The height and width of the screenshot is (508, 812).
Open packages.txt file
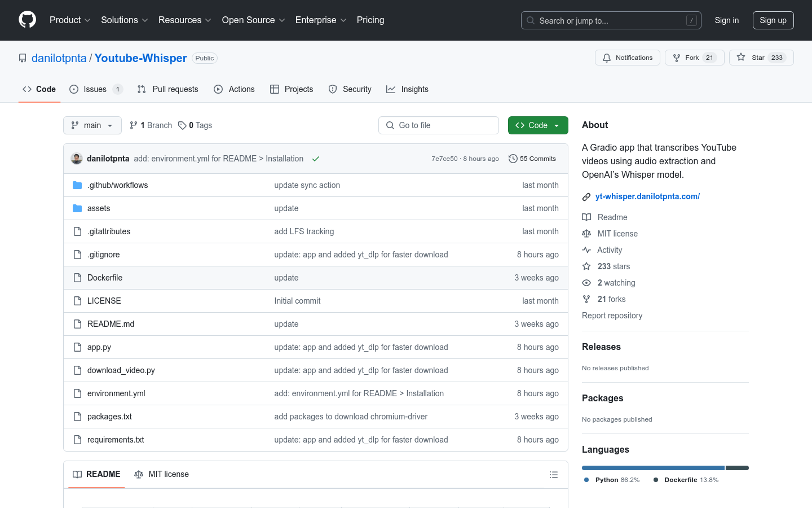pyautogui.click(x=109, y=417)
